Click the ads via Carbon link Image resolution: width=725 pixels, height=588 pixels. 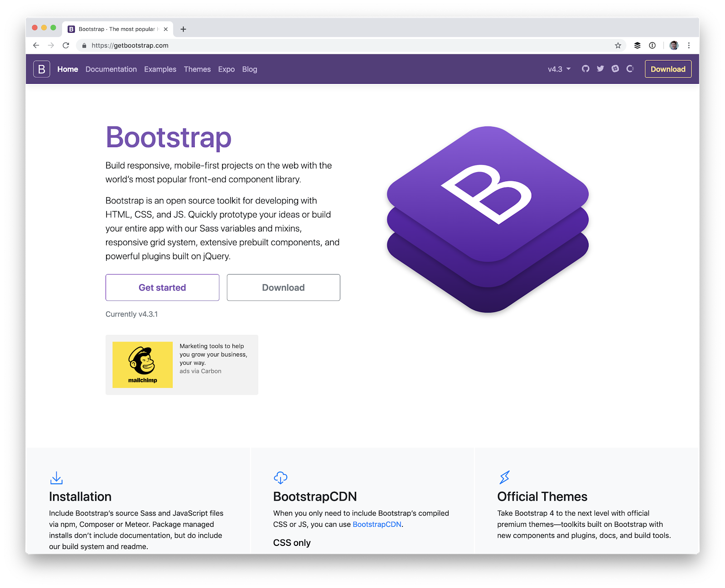pyautogui.click(x=200, y=371)
